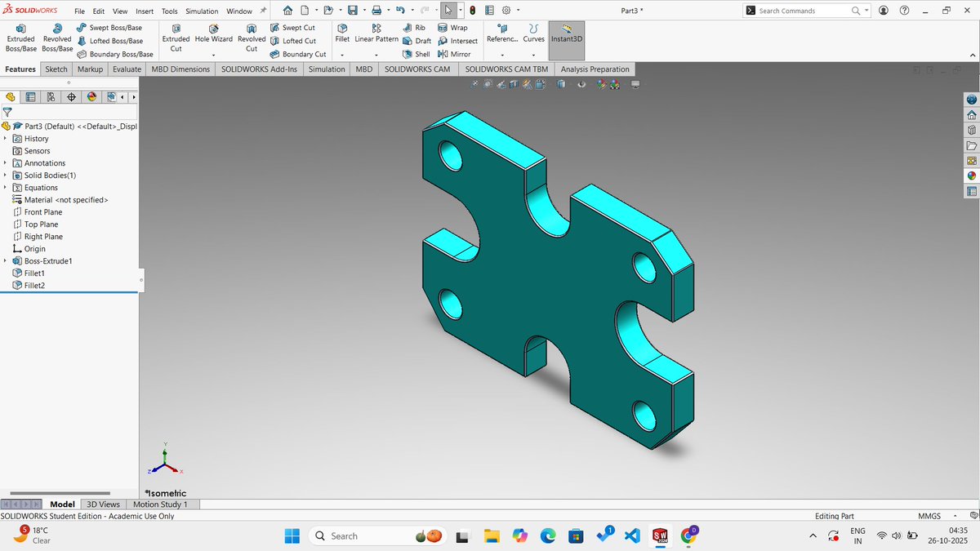Open File Explorer folder in task pane
Viewport: 980px width, 551px height.
[x=972, y=145]
